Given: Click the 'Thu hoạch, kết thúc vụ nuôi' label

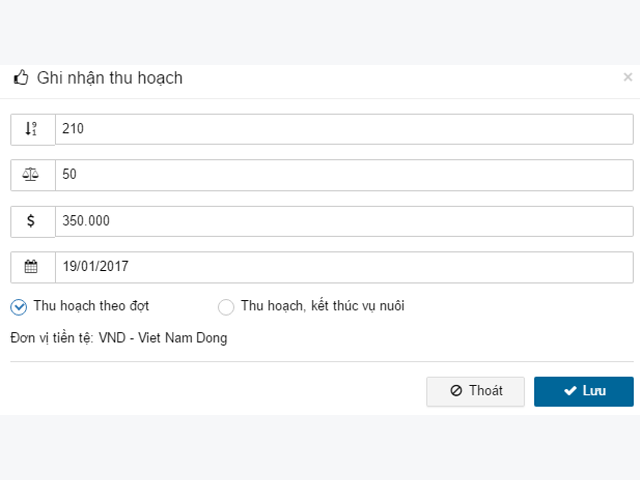Looking at the screenshot, I should [x=322, y=306].
